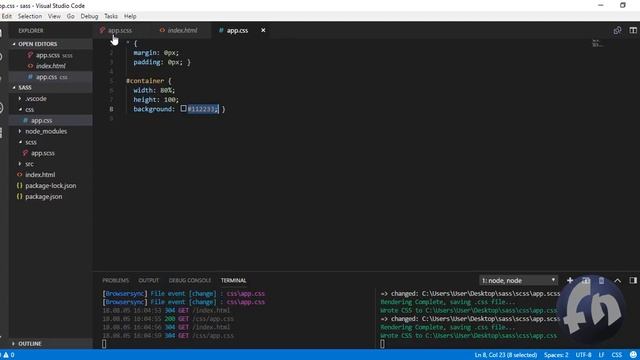Viewport: 640px width, 360px height.
Task: Click the #container selector text
Action: click(145, 81)
